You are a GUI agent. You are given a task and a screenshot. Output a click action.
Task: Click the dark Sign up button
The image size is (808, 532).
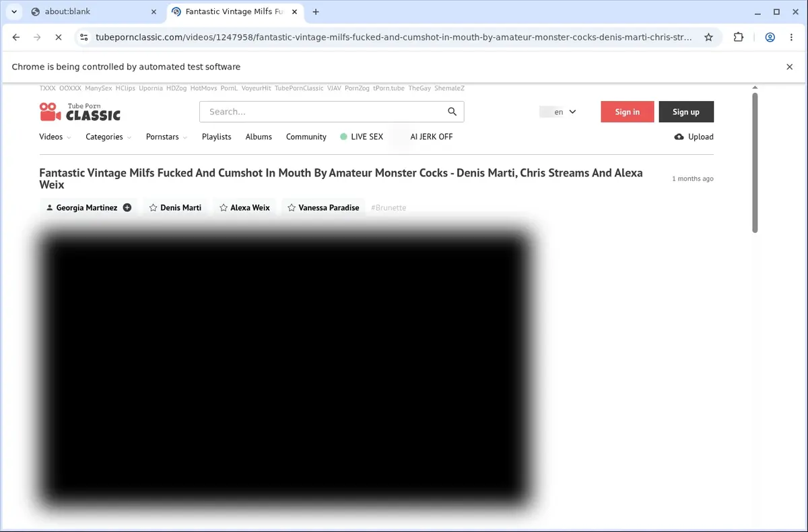tap(685, 112)
